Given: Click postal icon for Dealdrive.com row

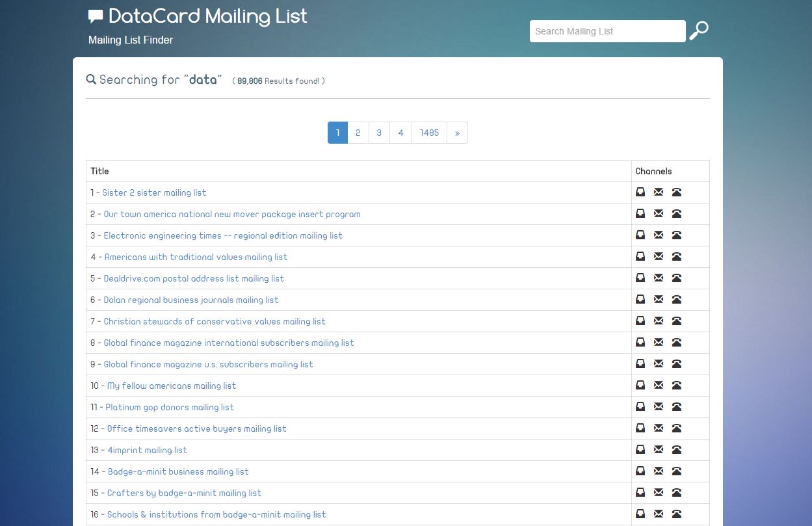Looking at the screenshot, I should pos(640,278).
